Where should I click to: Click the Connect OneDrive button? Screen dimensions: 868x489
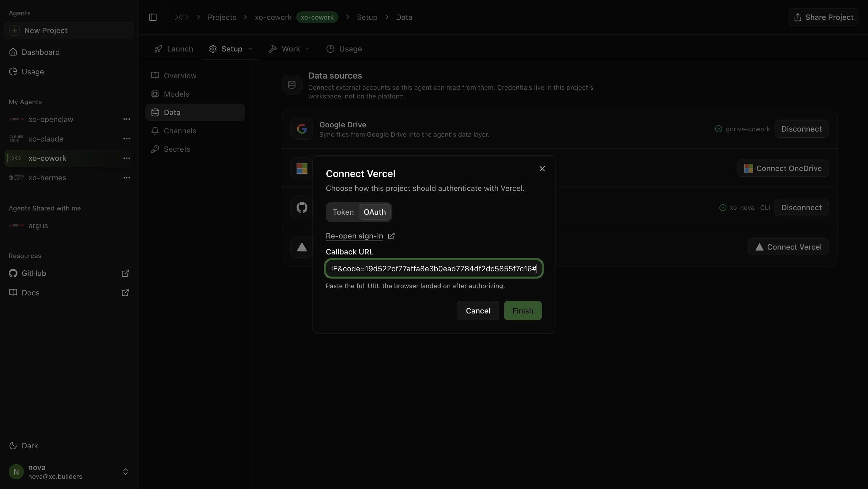(782, 168)
